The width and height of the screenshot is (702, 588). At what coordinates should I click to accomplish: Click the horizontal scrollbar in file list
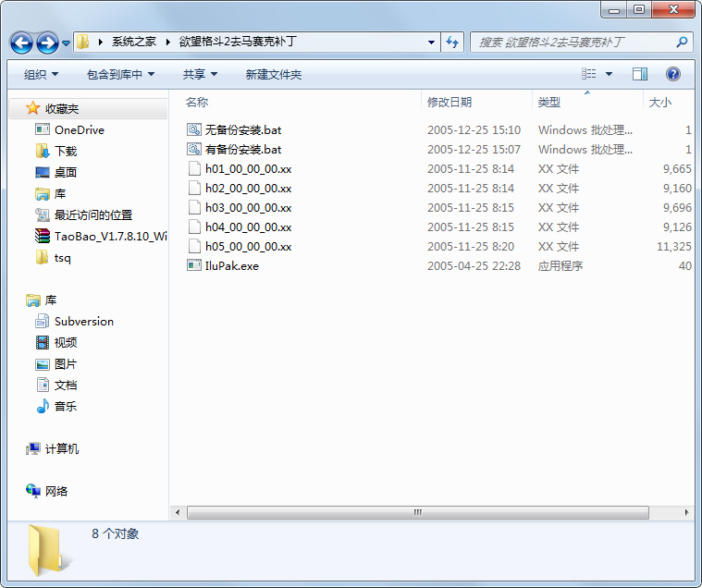coord(417,512)
